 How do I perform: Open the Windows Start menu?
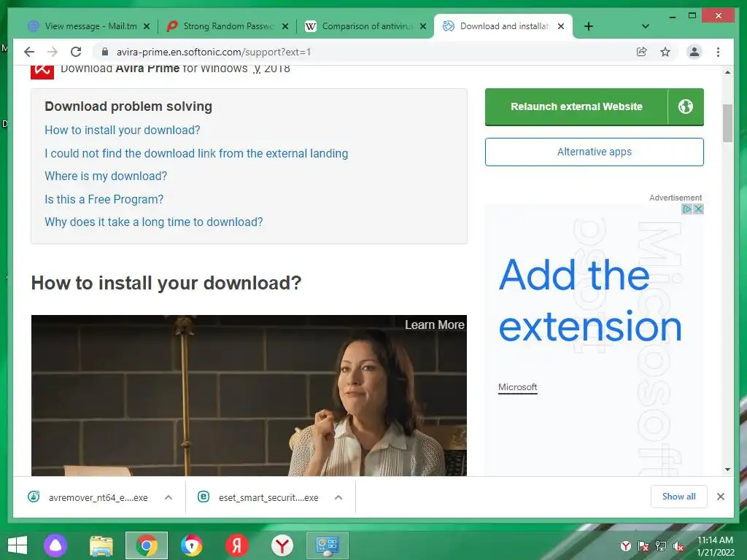coord(18,545)
